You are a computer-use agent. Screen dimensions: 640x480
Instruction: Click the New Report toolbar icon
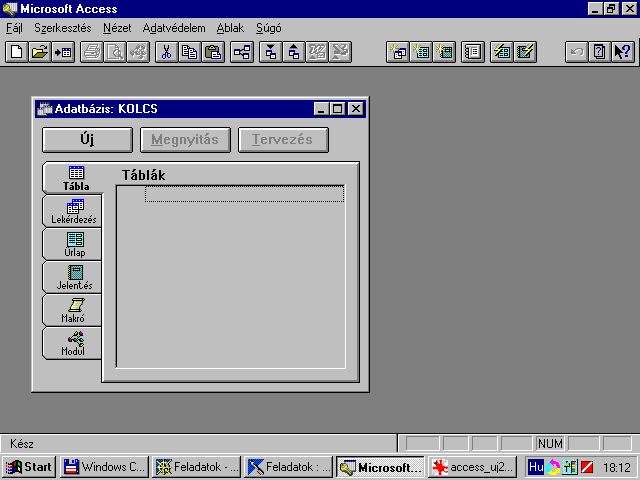pyautogui.click(x=445, y=52)
